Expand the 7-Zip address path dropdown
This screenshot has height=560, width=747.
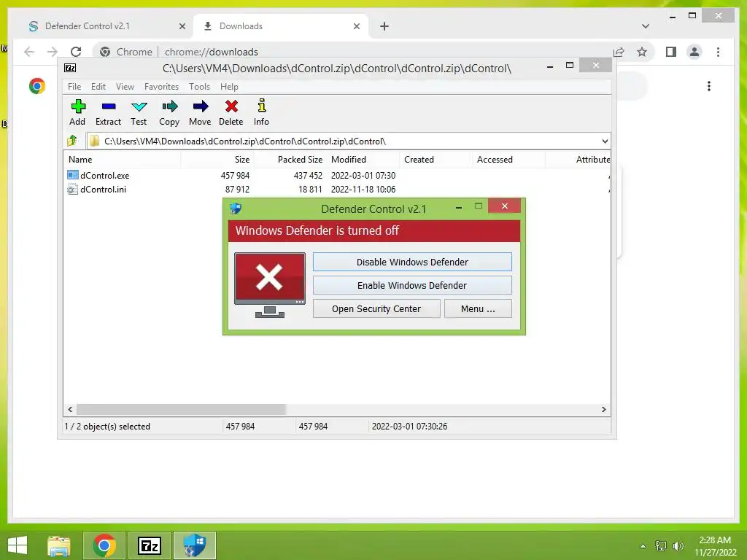[x=605, y=141]
